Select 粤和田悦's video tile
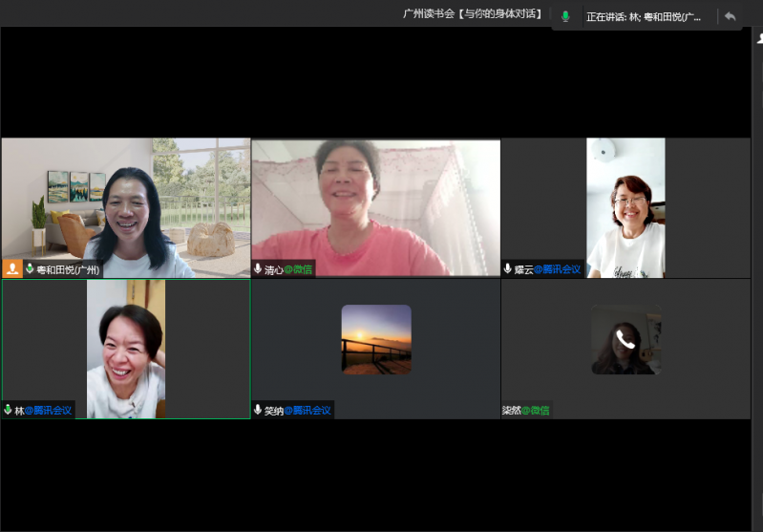The width and height of the screenshot is (763, 532). point(126,205)
